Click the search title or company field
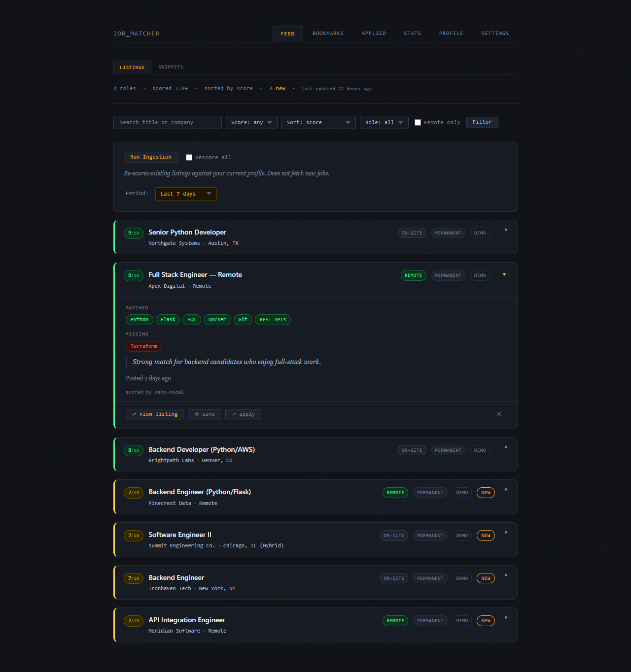 click(x=167, y=122)
